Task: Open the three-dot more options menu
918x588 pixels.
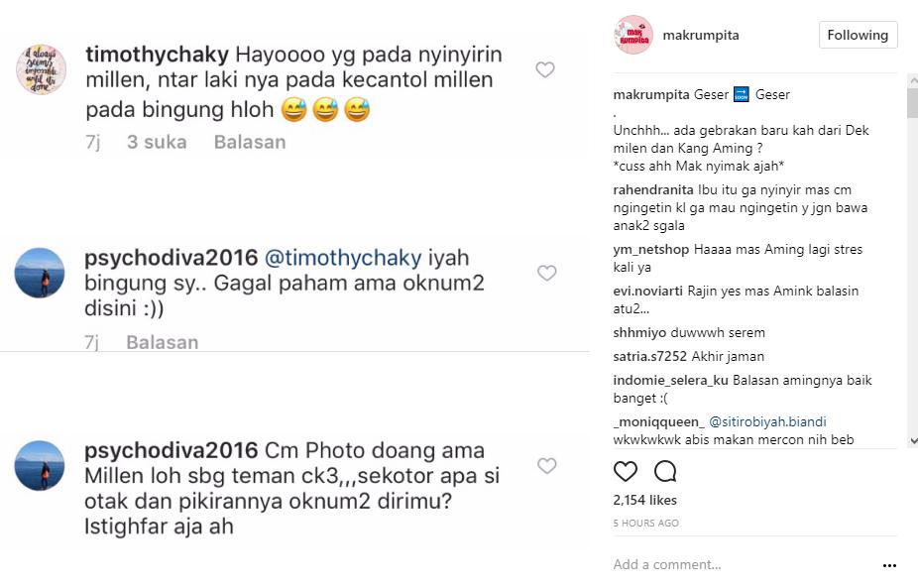Action: 889,565
